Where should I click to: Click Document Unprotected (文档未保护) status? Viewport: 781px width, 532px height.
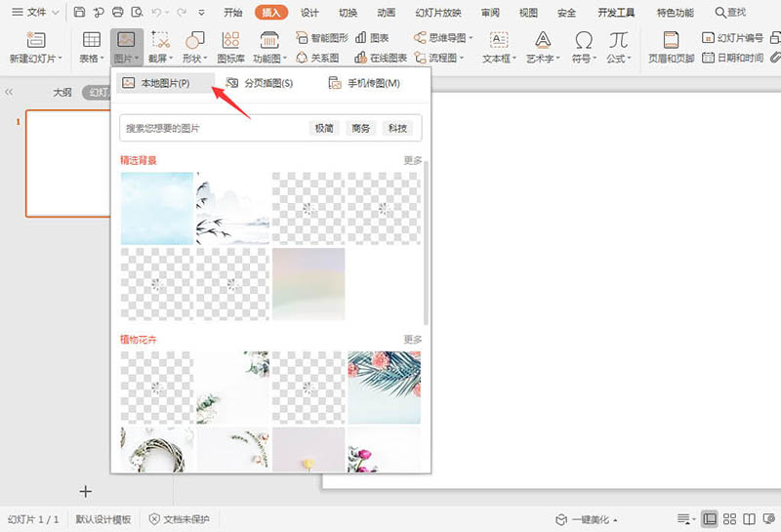coord(180,519)
